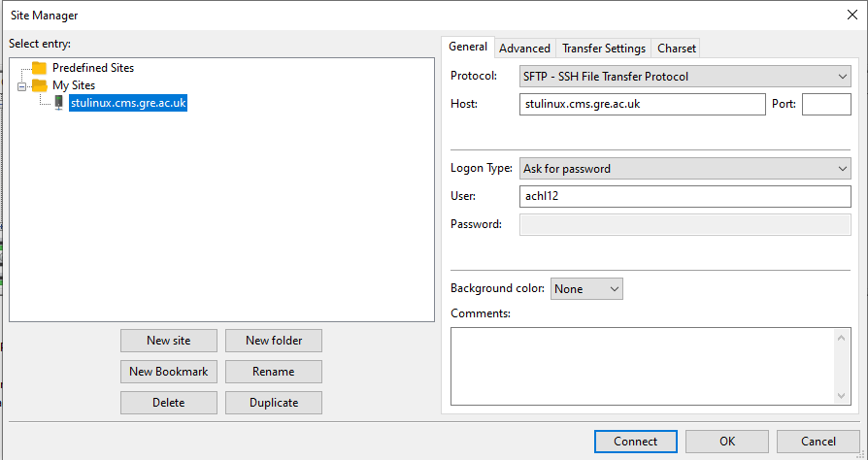Click the My Sites folder icon
Viewport: 868px width, 460px height.
[39, 85]
